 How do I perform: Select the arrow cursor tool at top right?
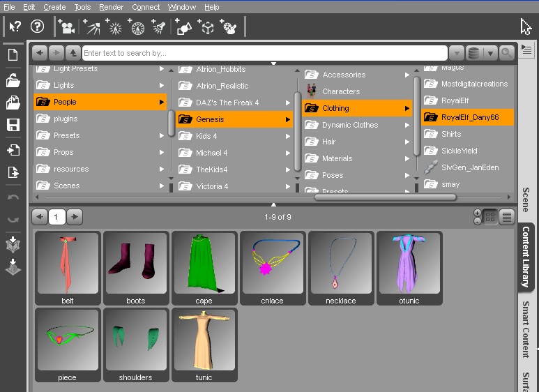point(526,27)
